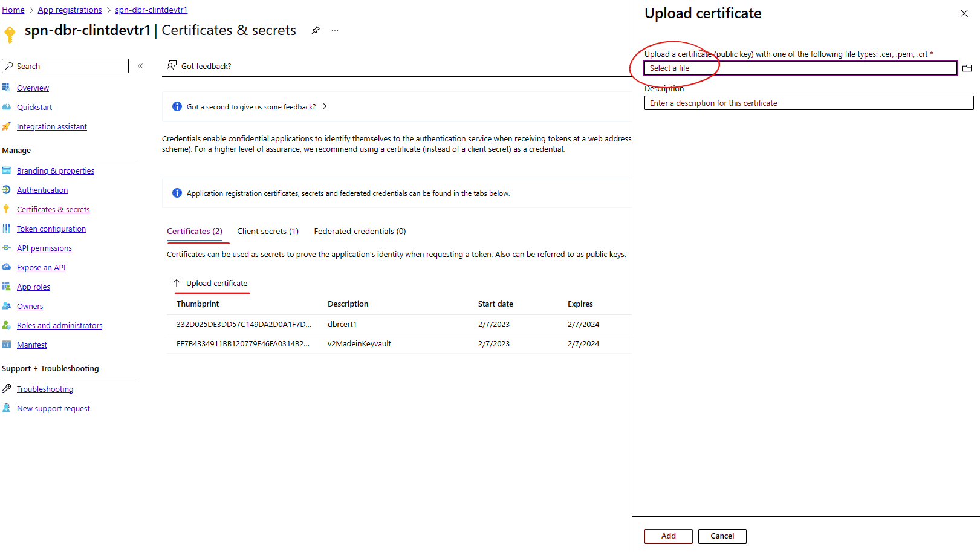Open the ellipsis more options menu
Screen dimensions: 980x552
pos(335,30)
